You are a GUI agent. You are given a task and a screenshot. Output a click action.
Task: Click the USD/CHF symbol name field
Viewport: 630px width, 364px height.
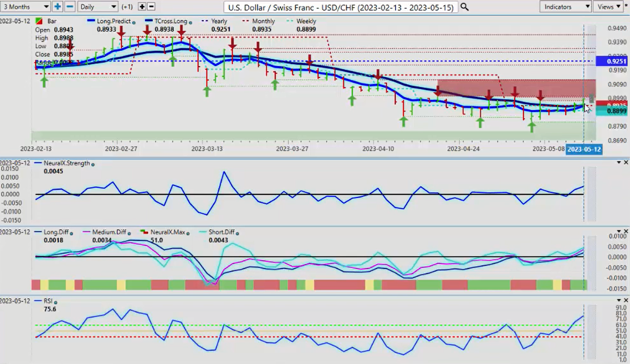pos(341,7)
